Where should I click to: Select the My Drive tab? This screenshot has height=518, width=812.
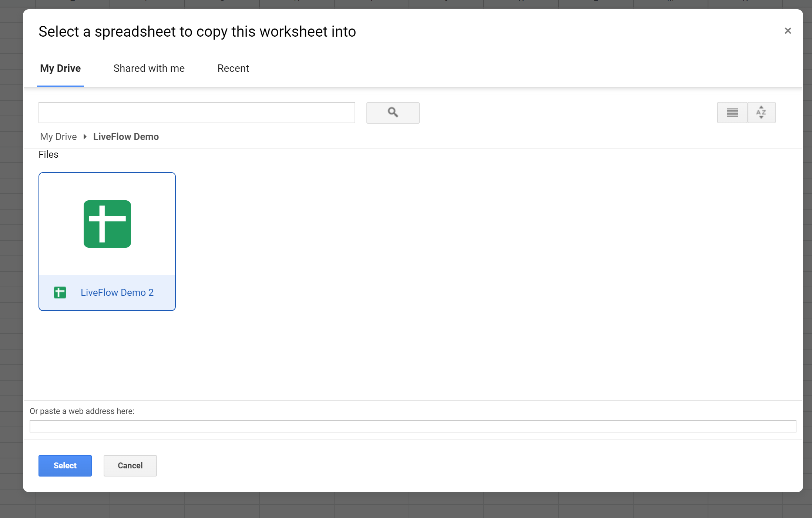click(60, 68)
